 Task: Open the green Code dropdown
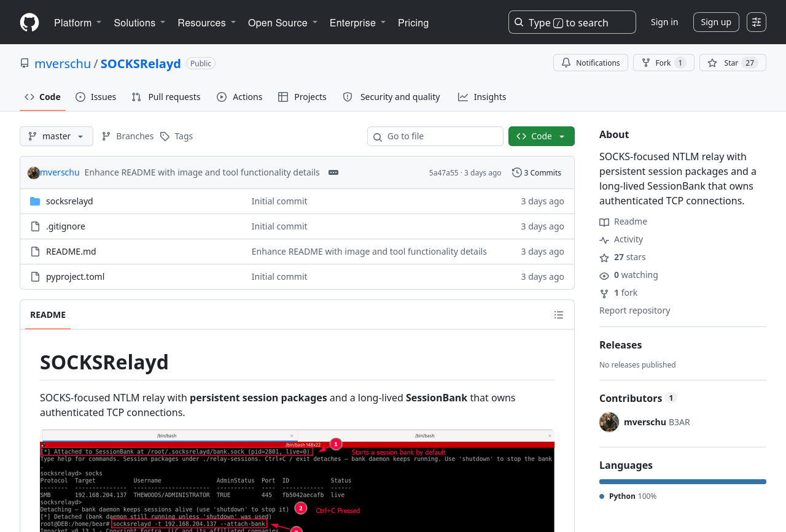[x=542, y=136]
